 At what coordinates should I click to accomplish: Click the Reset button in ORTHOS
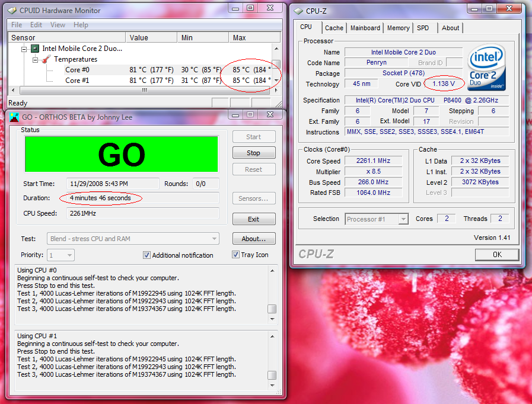254,169
